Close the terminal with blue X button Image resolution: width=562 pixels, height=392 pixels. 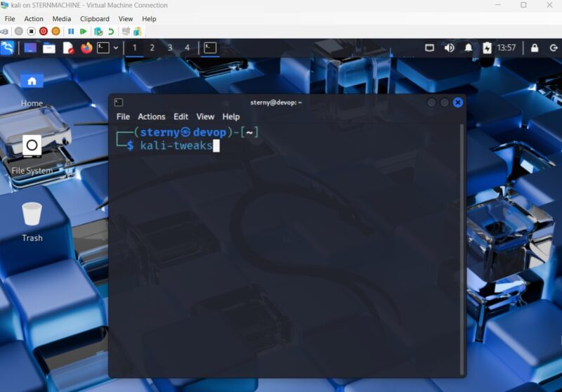(x=458, y=103)
